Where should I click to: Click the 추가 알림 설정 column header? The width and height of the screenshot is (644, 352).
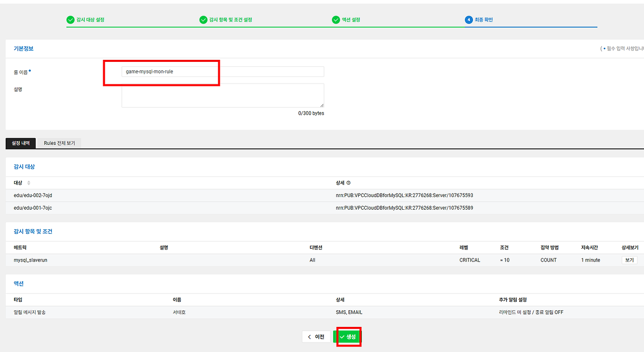coord(513,300)
